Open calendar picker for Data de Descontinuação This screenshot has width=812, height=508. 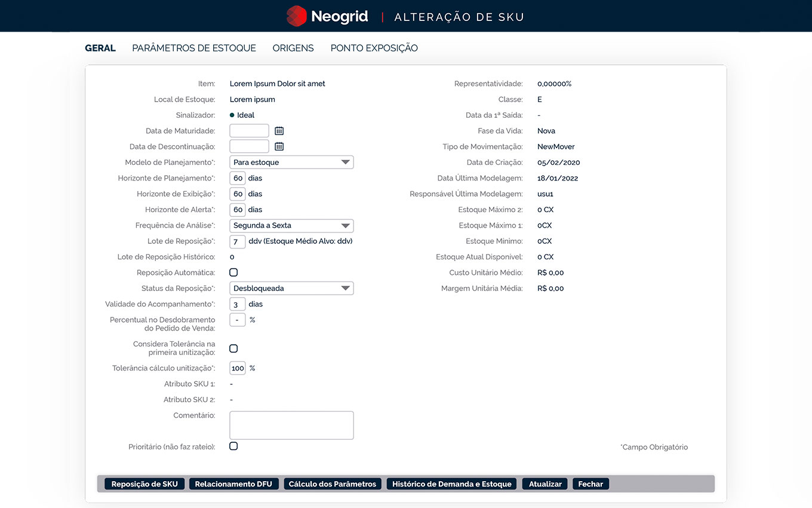point(279,146)
